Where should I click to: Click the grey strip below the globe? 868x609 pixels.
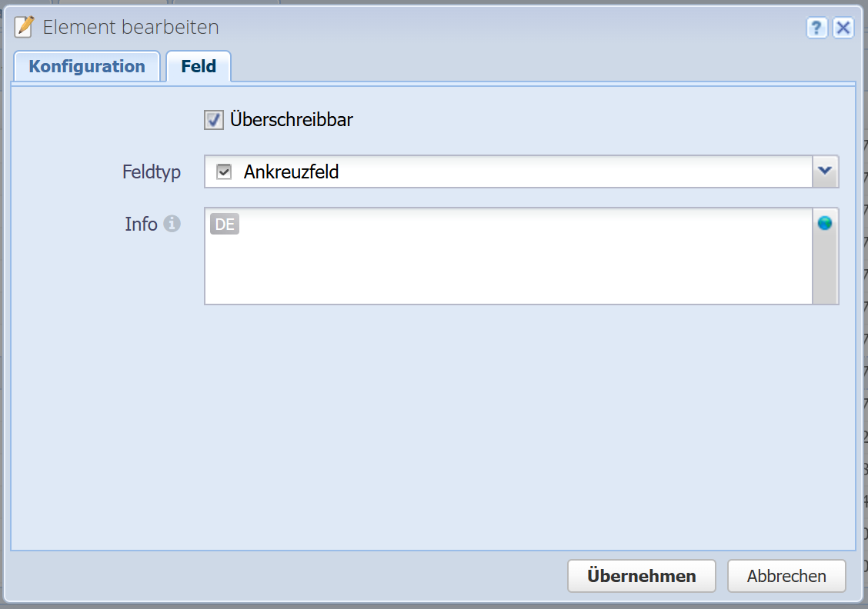click(825, 269)
